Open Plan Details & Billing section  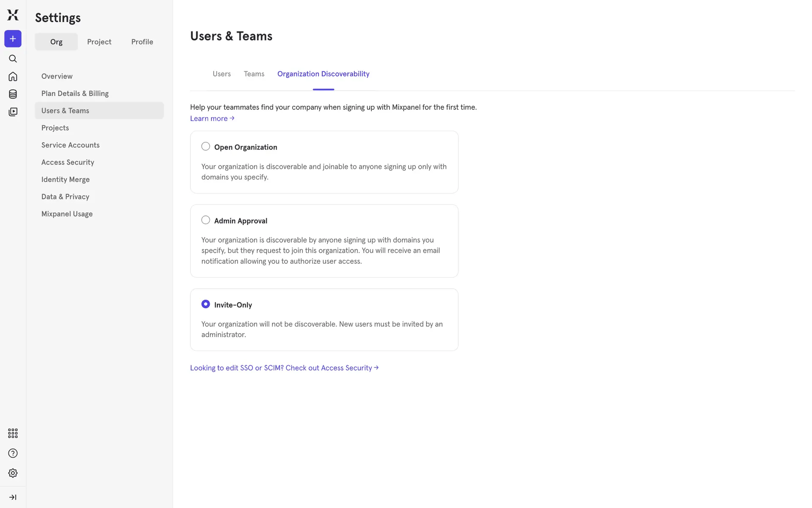coord(75,94)
